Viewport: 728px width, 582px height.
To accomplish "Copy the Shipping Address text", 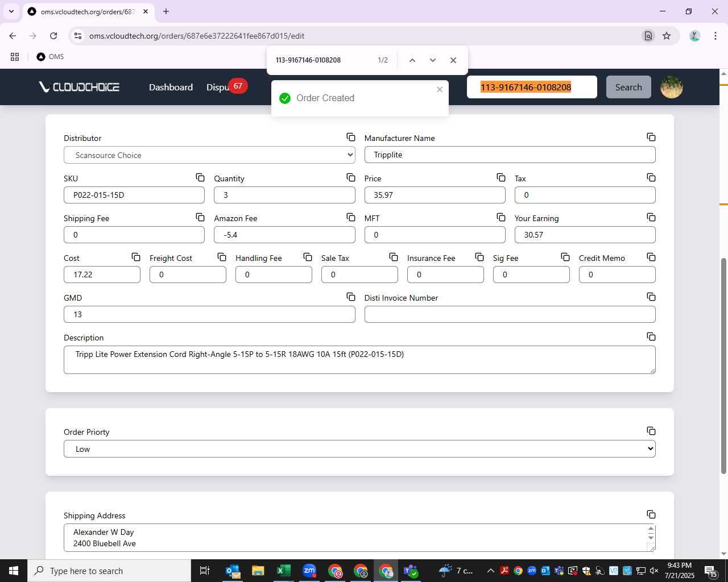I will coord(651,514).
